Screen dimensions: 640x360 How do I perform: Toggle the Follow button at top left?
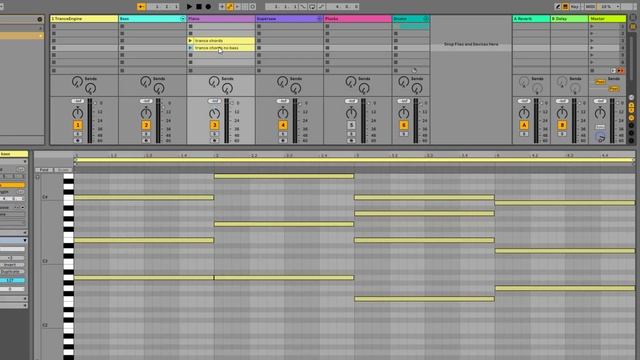coord(141,7)
